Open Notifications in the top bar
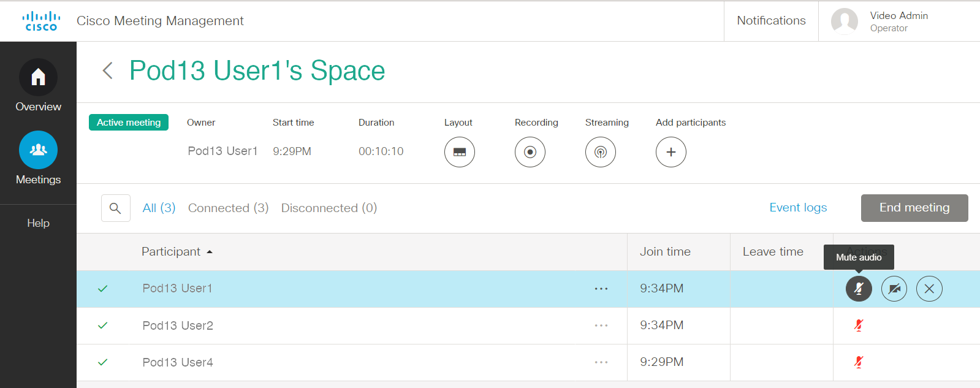This screenshot has width=980, height=388. tap(771, 21)
